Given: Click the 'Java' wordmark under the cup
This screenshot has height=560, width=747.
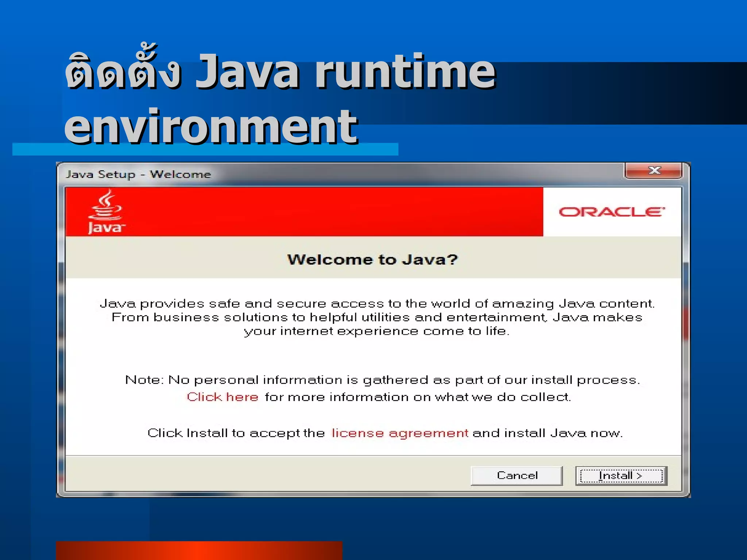Looking at the screenshot, I should [x=106, y=228].
